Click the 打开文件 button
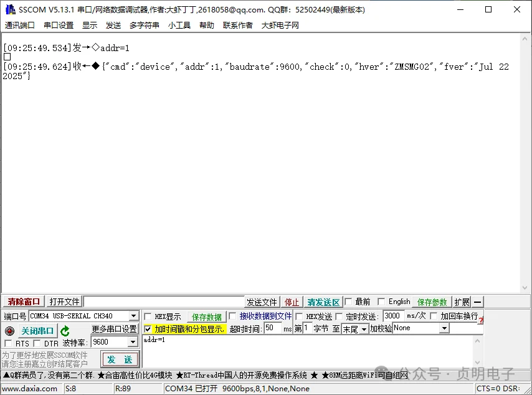This screenshot has height=395, width=532. click(64, 302)
